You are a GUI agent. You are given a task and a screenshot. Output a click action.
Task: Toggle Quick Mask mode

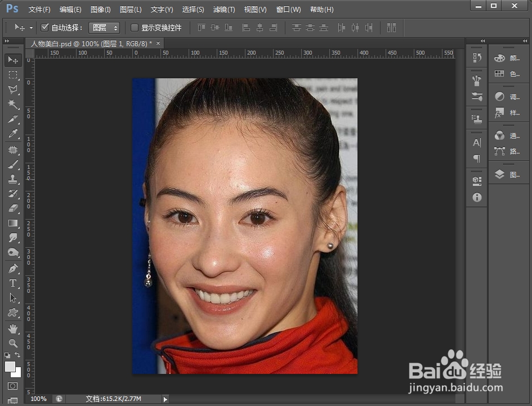point(12,386)
